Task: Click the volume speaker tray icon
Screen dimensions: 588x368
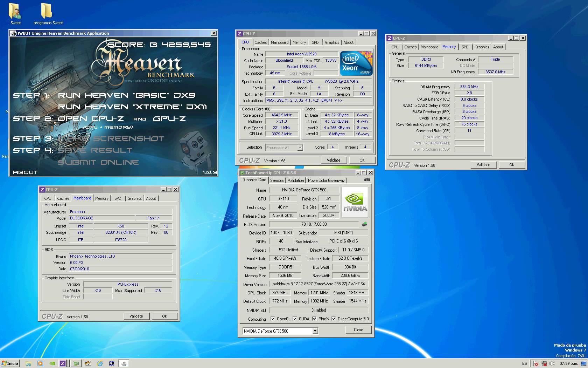Action: (x=552, y=363)
